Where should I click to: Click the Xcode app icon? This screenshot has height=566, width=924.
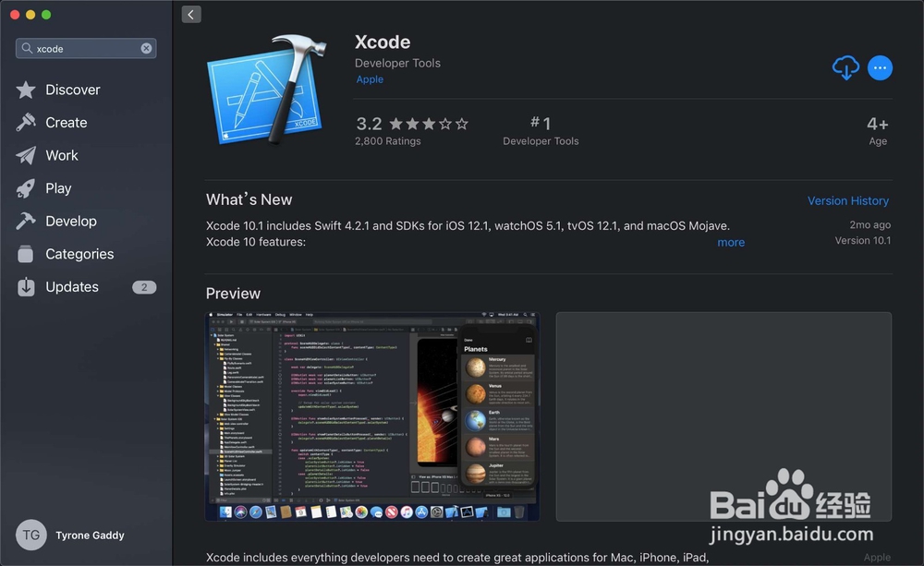(x=267, y=90)
